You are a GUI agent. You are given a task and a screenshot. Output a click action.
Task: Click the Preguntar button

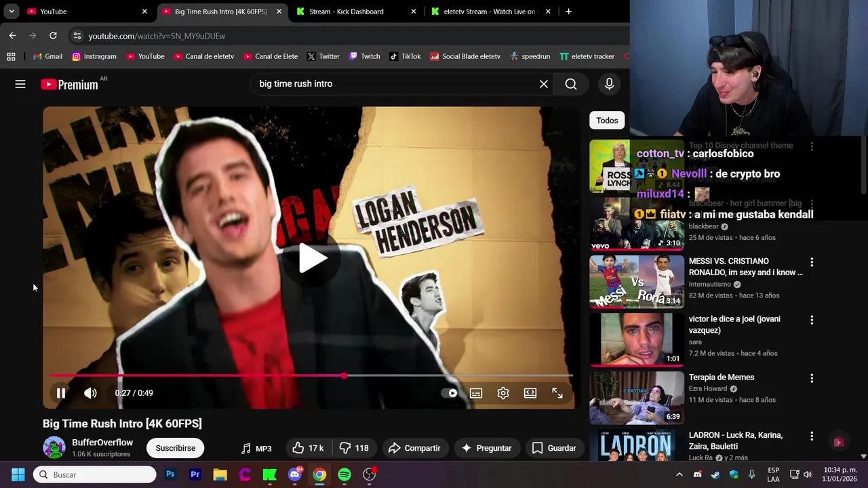[486, 448]
